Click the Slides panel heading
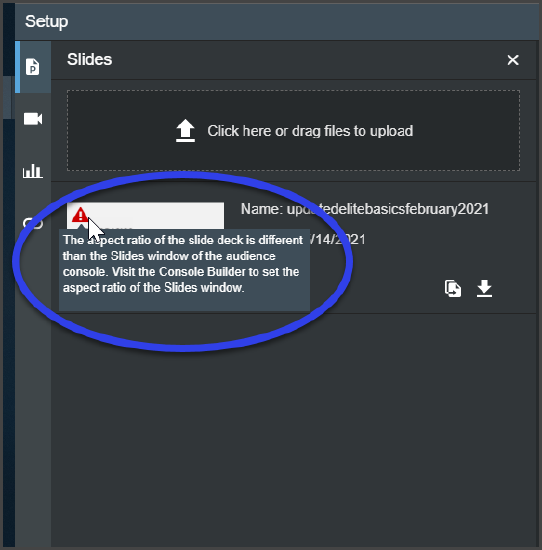The height and width of the screenshot is (550, 542). [89, 59]
